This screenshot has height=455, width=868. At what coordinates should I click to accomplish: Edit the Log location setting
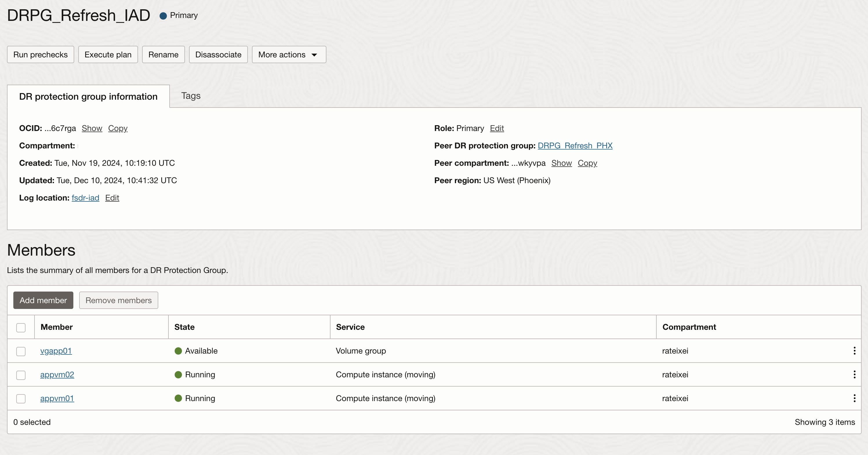[112, 198]
